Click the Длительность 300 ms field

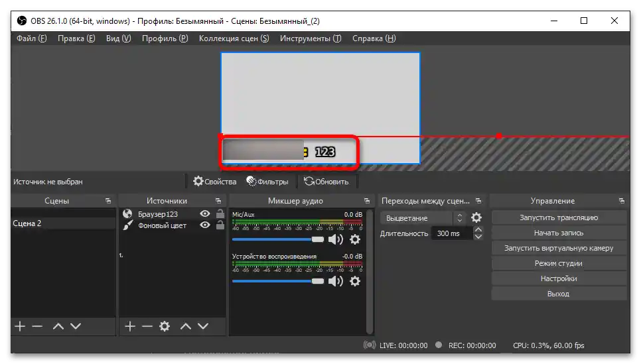452,233
